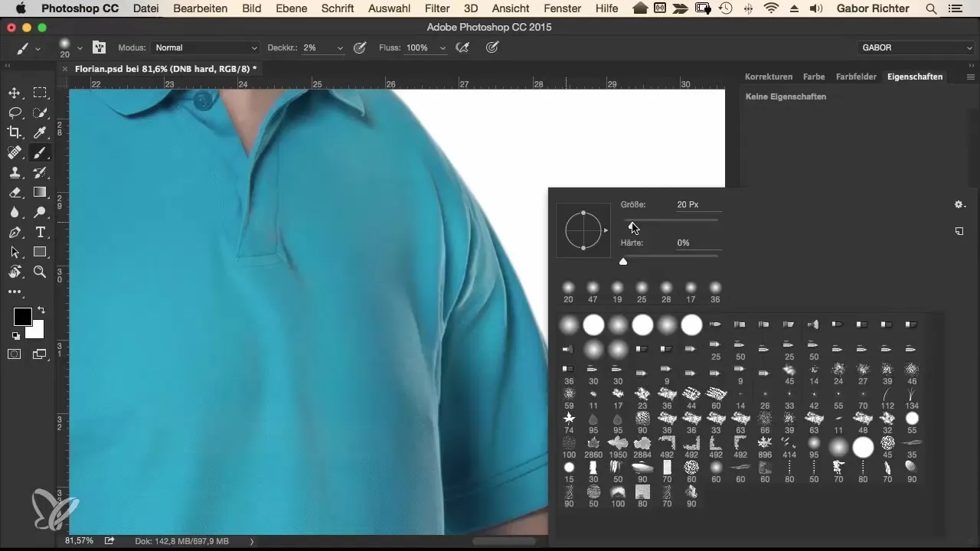The image size is (980, 551).
Task: Open the Modus blend mode dropdown
Action: point(205,47)
